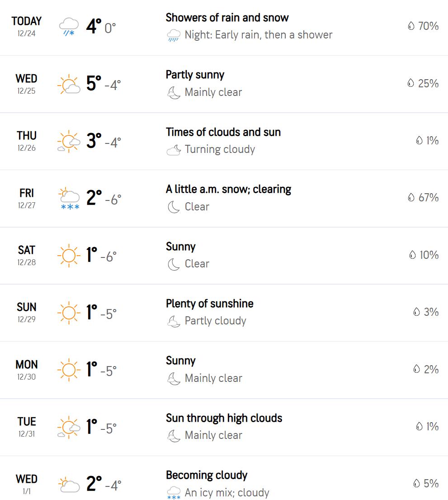The height and width of the screenshot is (500, 448).
Task: Click the cloud icon beside Turning cloudy
Action: click(x=174, y=150)
